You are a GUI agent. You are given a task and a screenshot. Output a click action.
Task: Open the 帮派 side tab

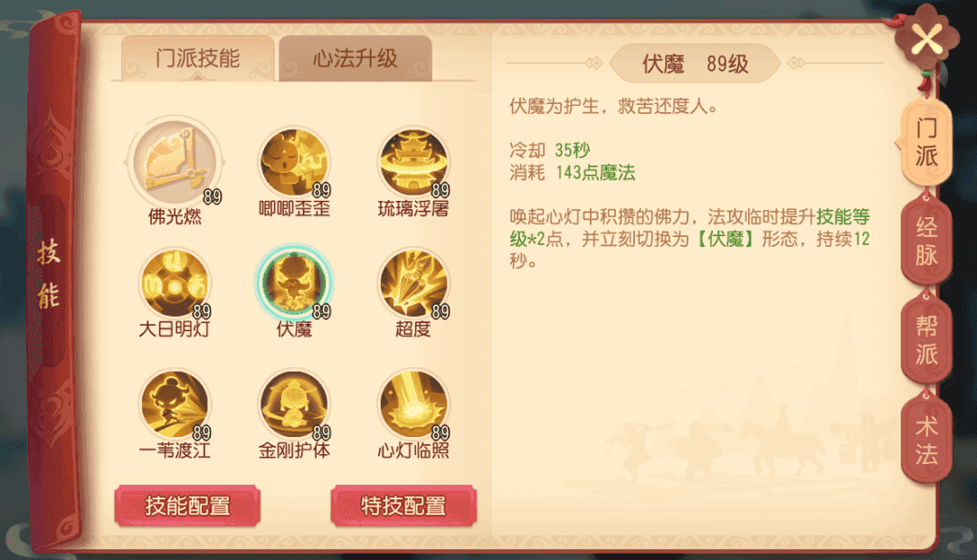(926, 340)
